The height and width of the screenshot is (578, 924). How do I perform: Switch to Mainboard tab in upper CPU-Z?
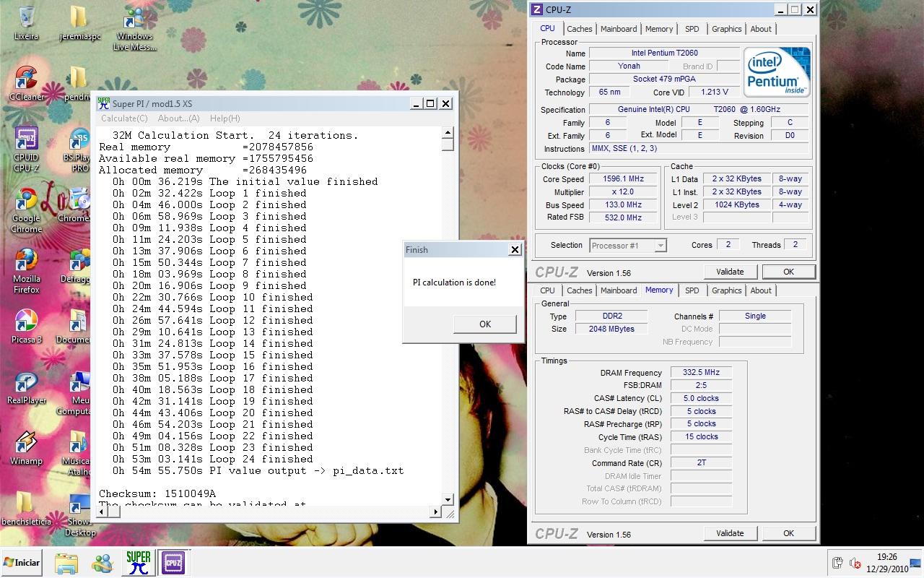pyautogui.click(x=619, y=29)
